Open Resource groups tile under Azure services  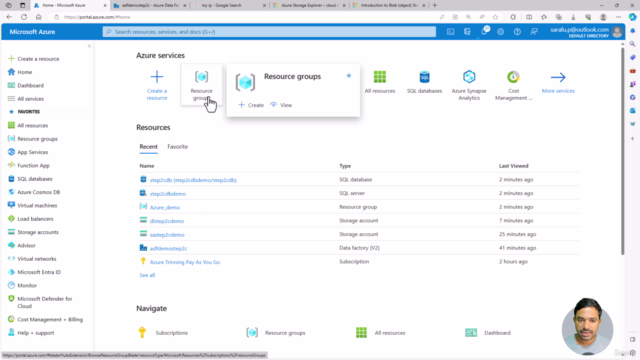(x=202, y=85)
